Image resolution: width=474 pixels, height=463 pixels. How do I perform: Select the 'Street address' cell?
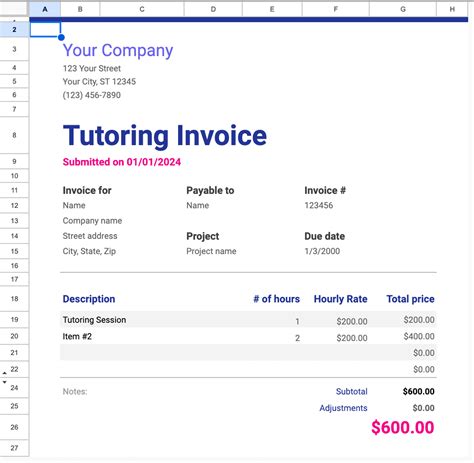(90, 236)
